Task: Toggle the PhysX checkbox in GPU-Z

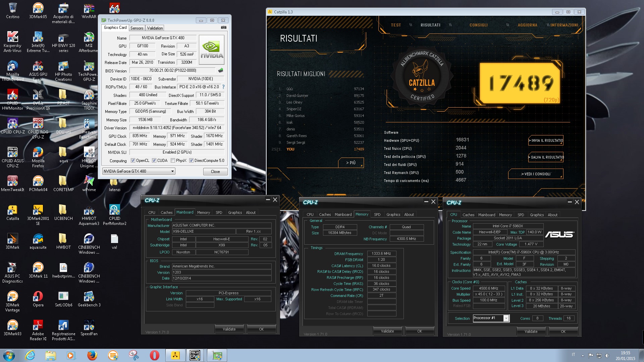Action: pos(173,161)
